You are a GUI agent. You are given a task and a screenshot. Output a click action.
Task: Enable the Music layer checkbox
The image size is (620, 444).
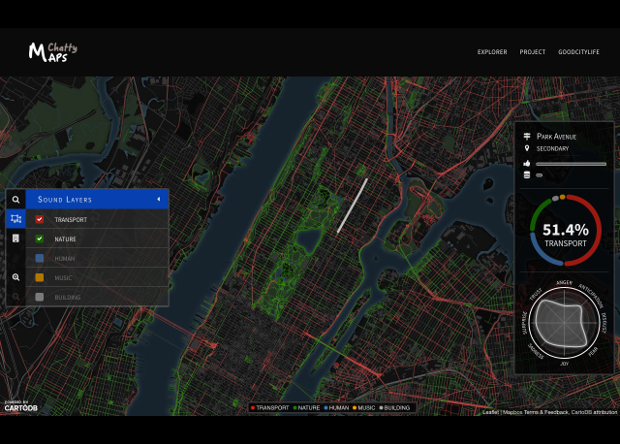coord(39,278)
